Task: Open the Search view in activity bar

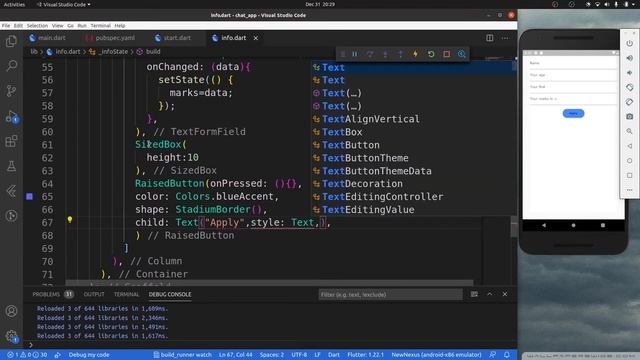Action: click(x=11, y=65)
